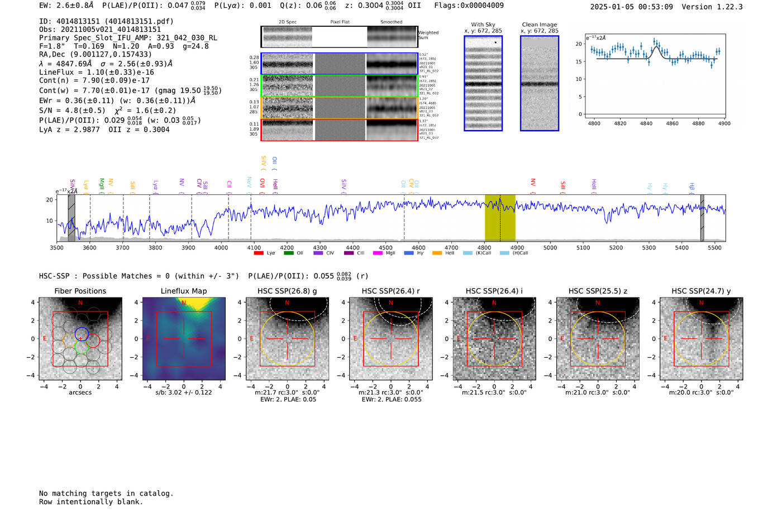
Task: Click the CIV legend swatch
Action: coord(318,253)
